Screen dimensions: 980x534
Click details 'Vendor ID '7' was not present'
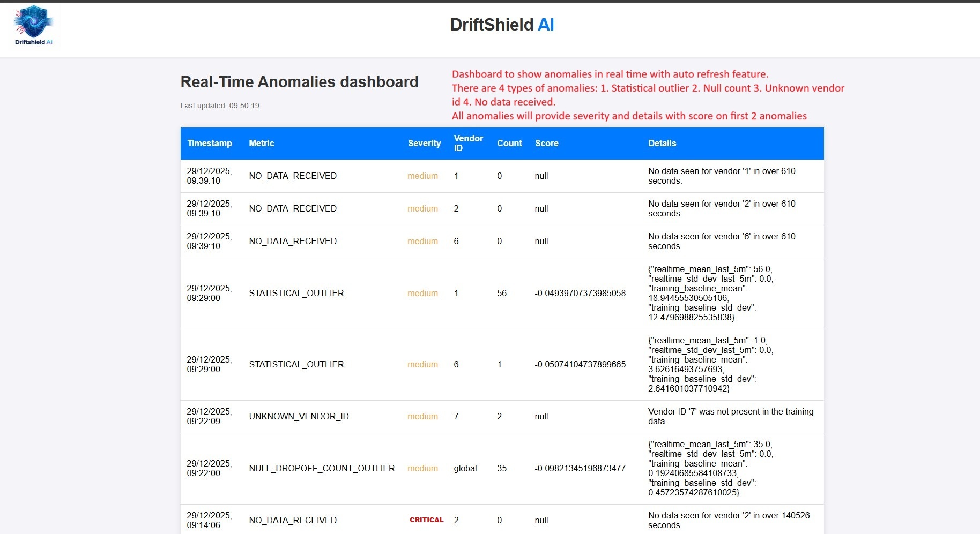(731, 416)
